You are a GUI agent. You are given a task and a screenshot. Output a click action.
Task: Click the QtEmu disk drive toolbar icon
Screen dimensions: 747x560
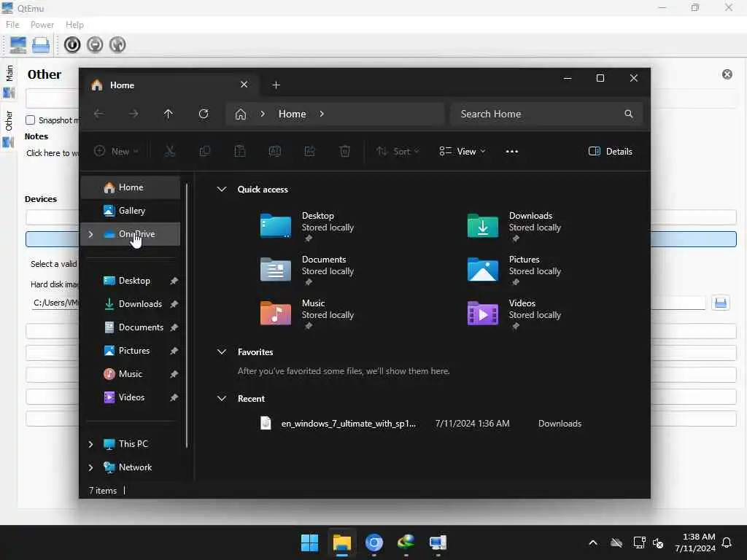[x=41, y=44]
